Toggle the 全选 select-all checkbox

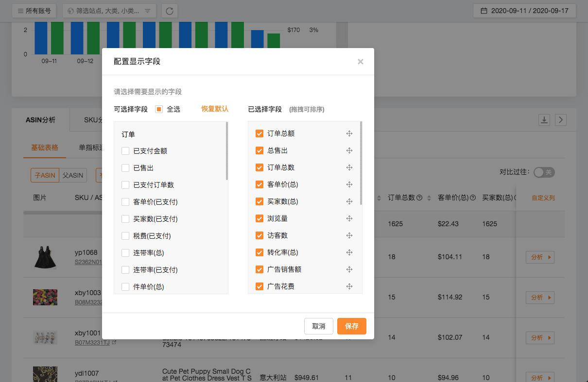point(159,109)
